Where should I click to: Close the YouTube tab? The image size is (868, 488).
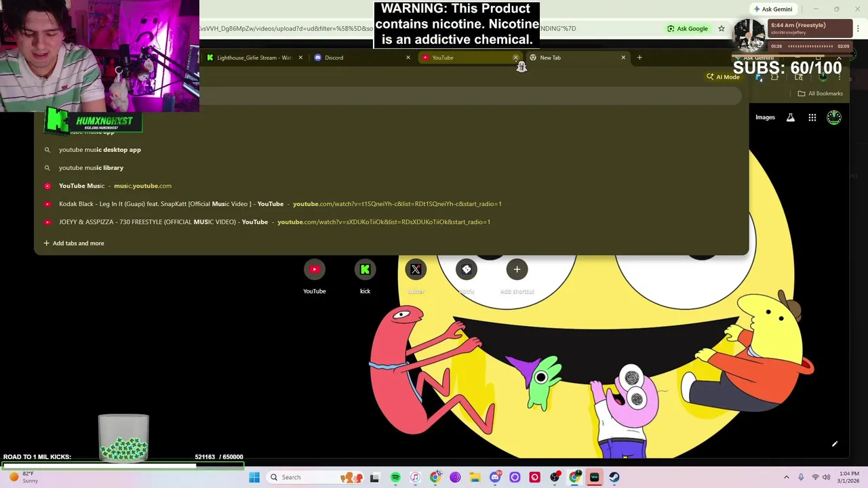click(515, 58)
